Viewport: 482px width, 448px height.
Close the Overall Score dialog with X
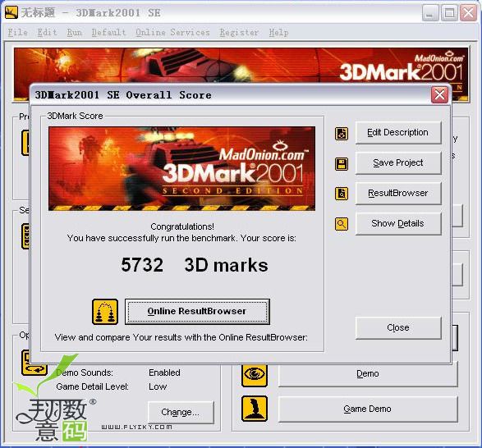439,94
